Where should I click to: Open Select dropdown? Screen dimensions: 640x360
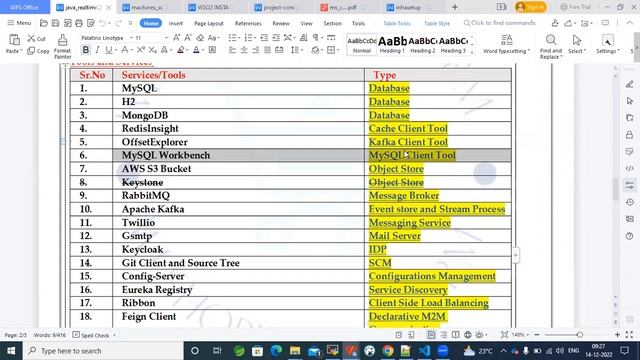point(577,44)
